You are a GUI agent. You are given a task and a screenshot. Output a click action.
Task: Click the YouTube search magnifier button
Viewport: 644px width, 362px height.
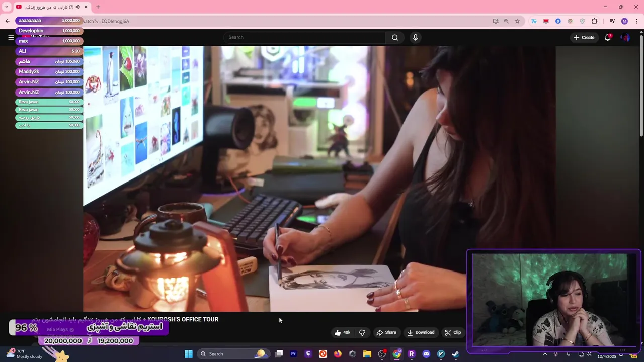[x=395, y=37]
